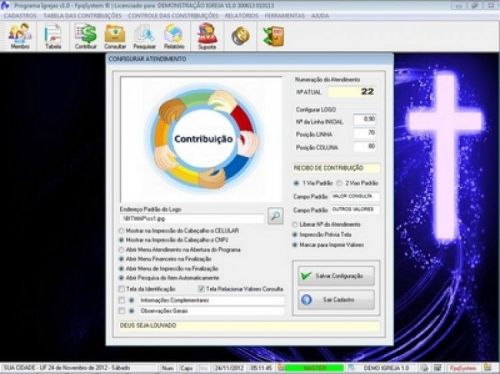Uncheck Tela Relacionar Valores Consulta
500x374 pixels.
201,289
